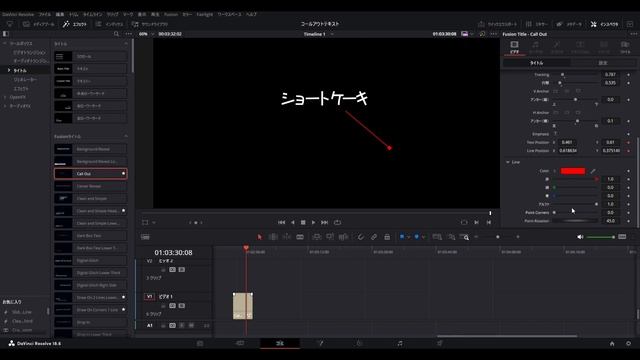Open the flag color dropdown arrow

(408, 237)
